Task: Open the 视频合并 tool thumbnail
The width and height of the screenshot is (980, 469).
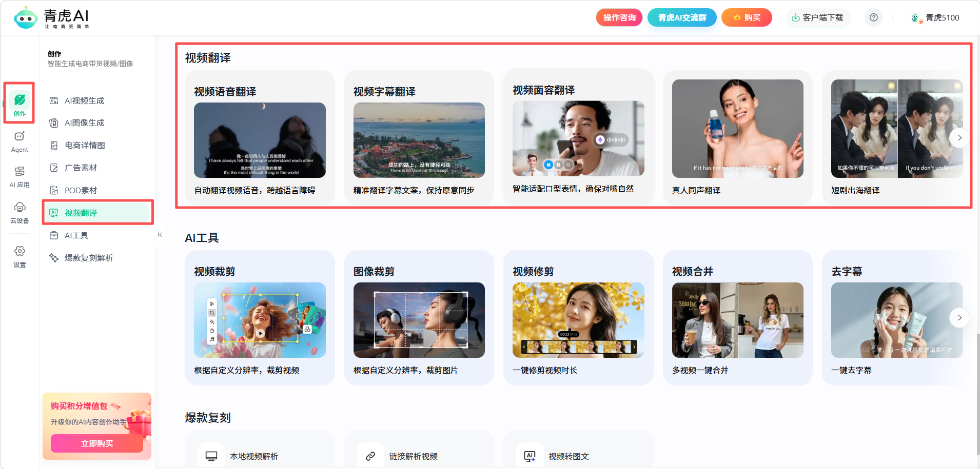Action: click(x=738, y=320)
